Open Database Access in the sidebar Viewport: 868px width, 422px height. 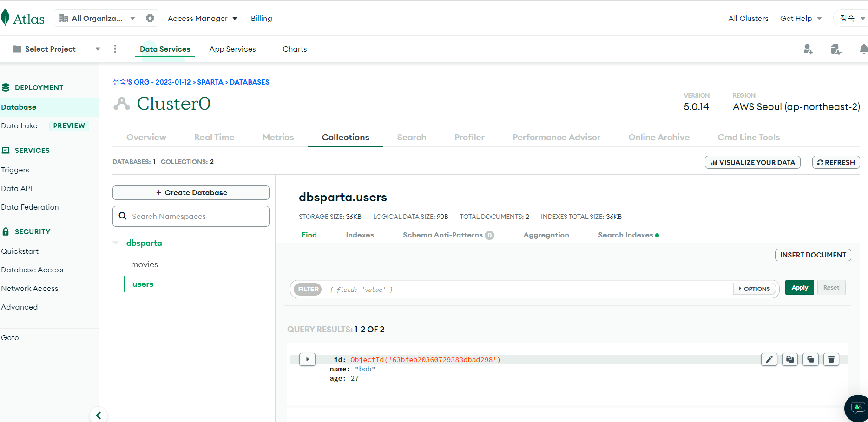click(32, 270)
